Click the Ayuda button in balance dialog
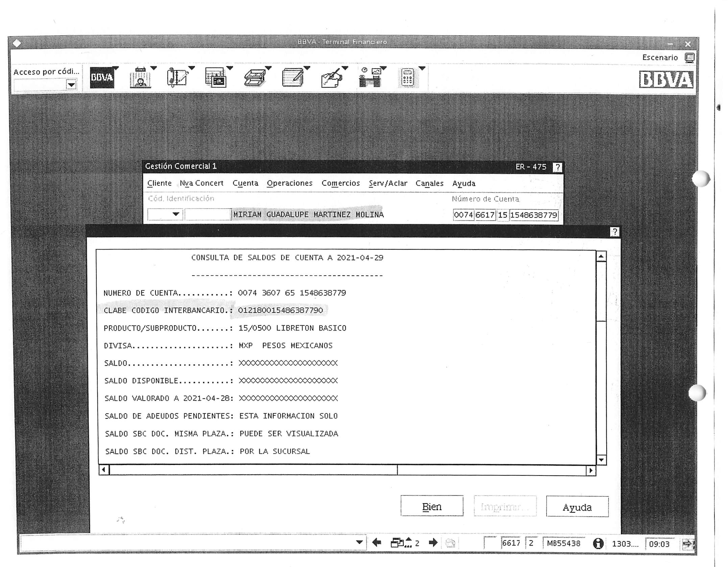Viewport: 728px width, 567px height. coord(577,507)
